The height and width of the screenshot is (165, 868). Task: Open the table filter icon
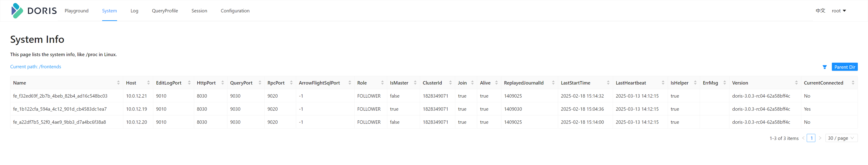(x=824, y=67)
